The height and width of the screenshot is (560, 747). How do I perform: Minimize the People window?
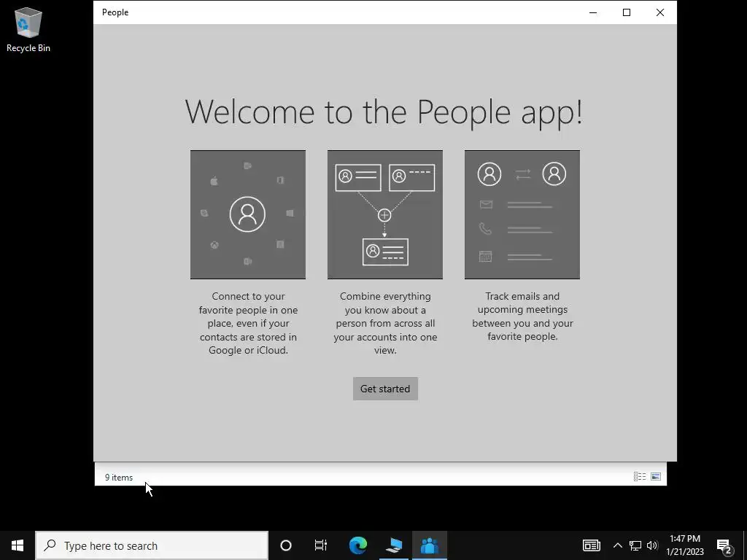point(593,12)
